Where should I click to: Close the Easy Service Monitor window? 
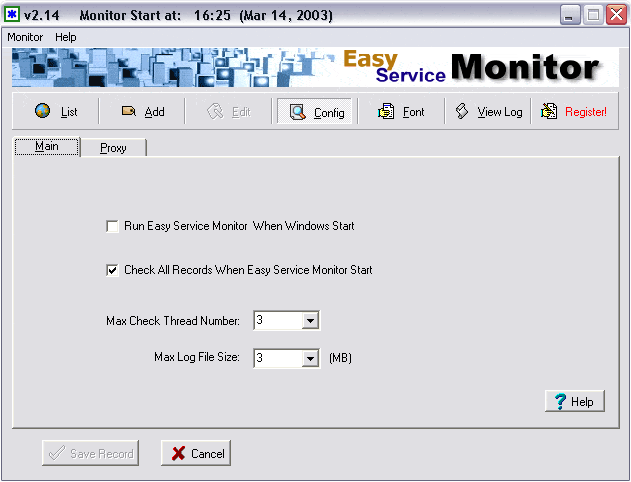point(617,15)
